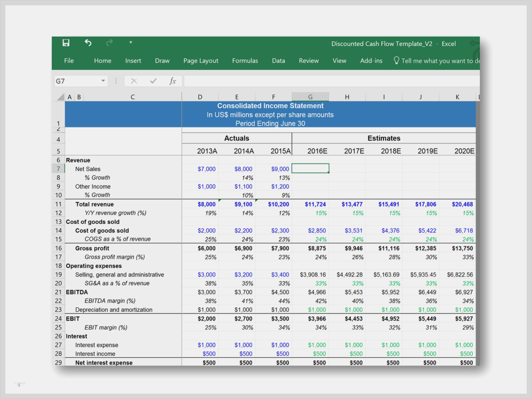The width and height of the screenshot is (532, 399).
Task: Click the Save icon on Quick Access Toolbar
Action: click(x=66, y=42)
